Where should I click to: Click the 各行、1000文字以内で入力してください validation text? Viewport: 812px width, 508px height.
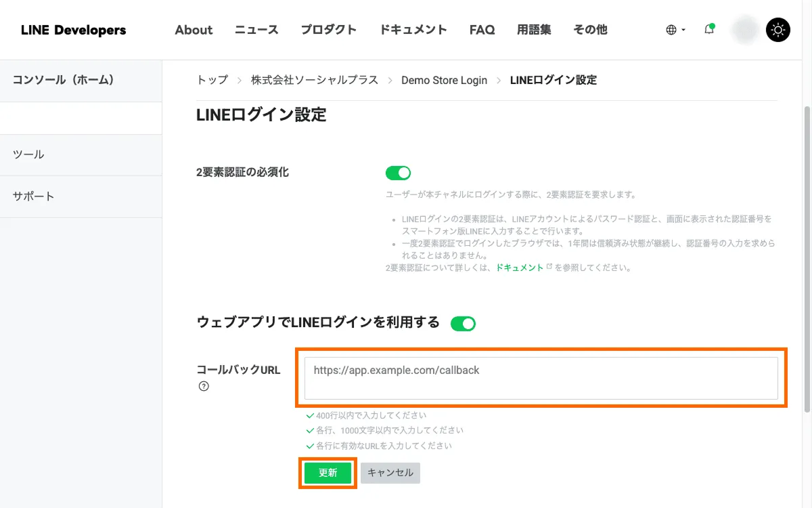(390, 430)
